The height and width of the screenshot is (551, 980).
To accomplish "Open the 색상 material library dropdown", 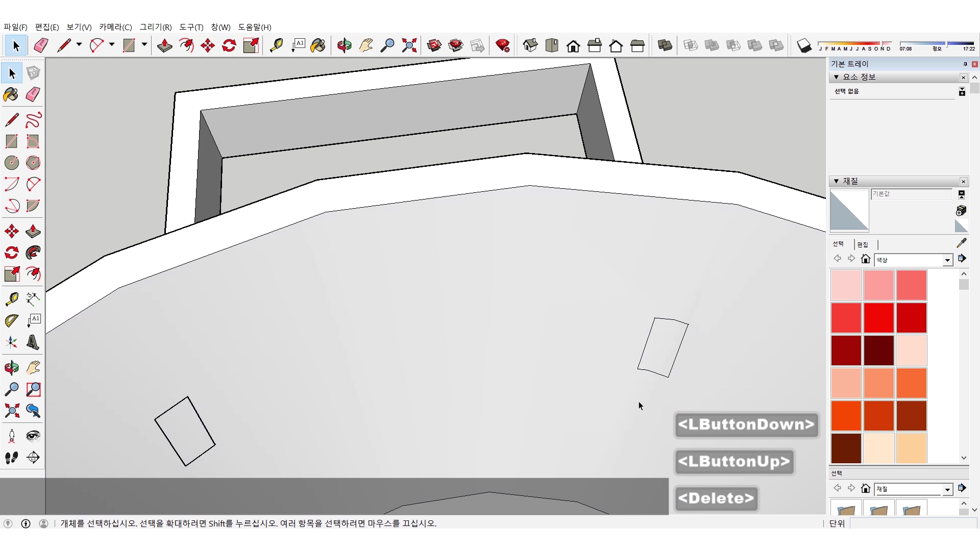I will pyautogui.click(x=947, y=260).
